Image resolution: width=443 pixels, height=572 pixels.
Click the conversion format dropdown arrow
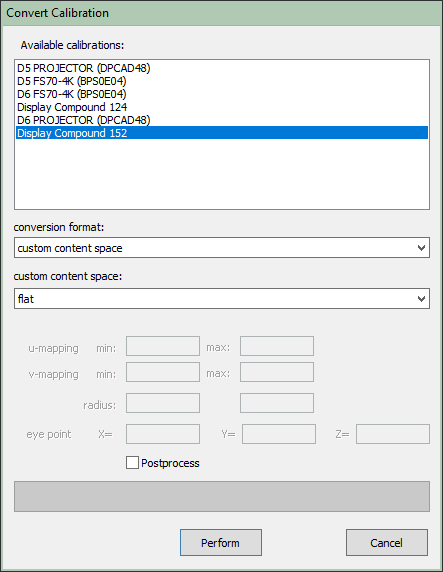(421, 248)
